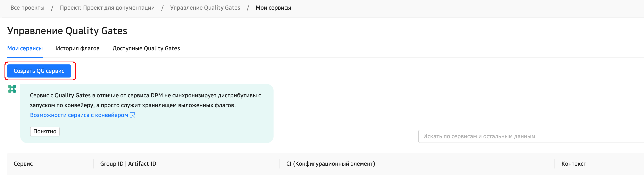Switch to the "История флагов" tab
Image resolution: width=644 pixels, height=181 pixels.
[x=77, y=48]
